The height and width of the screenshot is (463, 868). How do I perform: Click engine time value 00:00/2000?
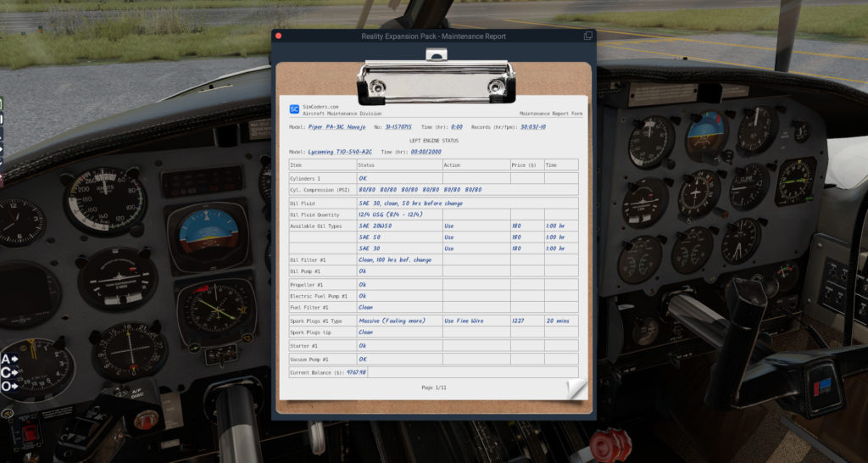426,152
